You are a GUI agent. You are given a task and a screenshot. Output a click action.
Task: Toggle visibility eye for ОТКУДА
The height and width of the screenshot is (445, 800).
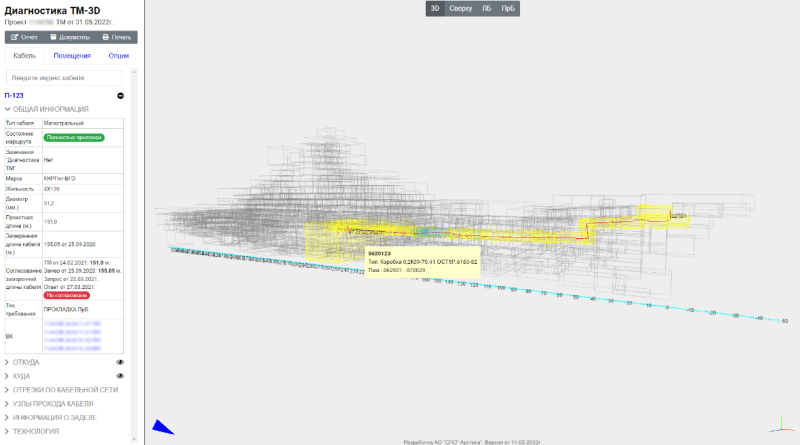tap(120, 362)
